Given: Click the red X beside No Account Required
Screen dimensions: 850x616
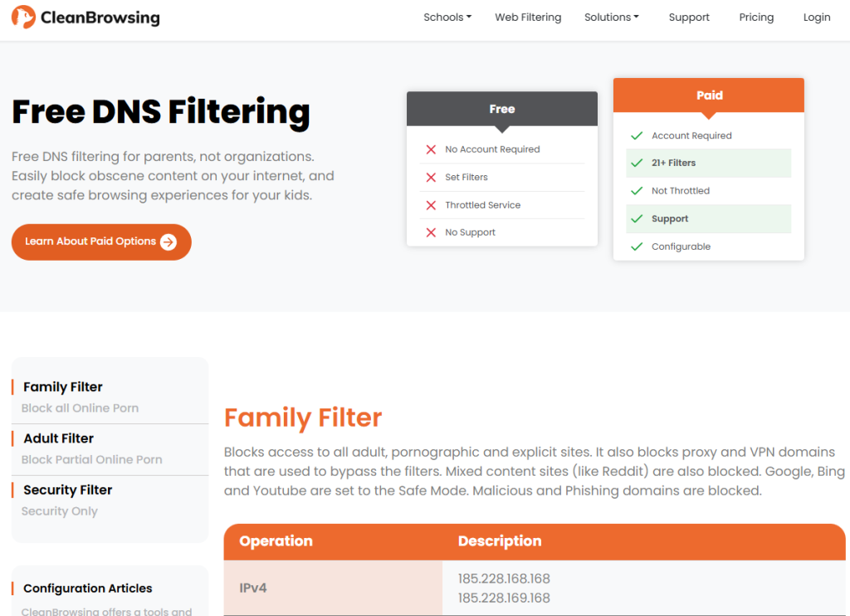Looking at the screenshot, I should pyautogui.click(x=430, y=149).
